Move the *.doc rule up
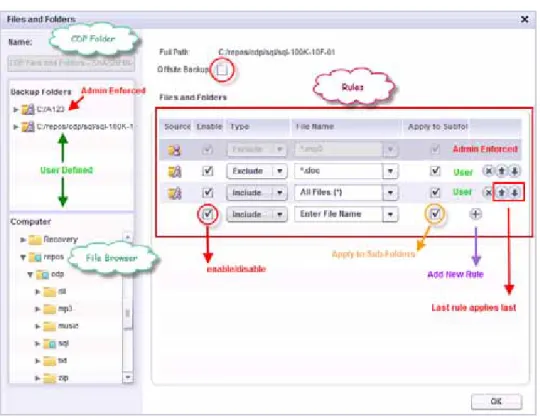The height and width of the screenshot is (420, 540). tap(502, 171)
